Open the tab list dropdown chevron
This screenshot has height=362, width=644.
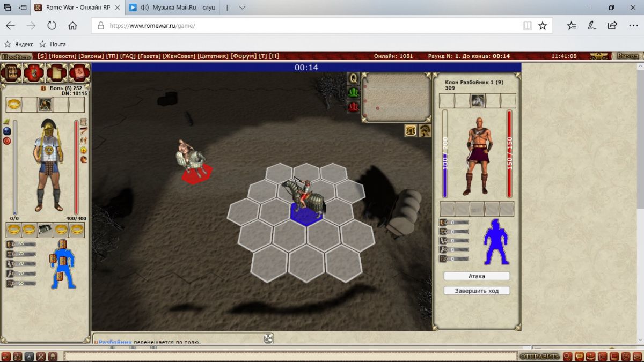242,8
